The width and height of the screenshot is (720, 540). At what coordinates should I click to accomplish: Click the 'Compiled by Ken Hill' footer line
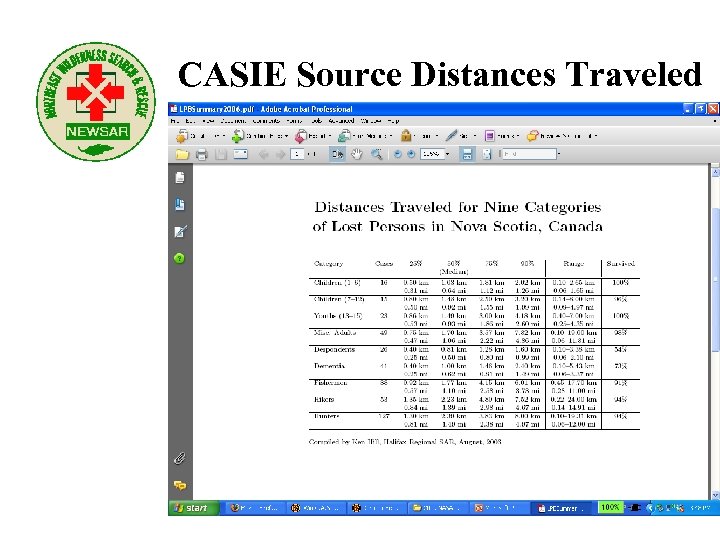(405, 442)
